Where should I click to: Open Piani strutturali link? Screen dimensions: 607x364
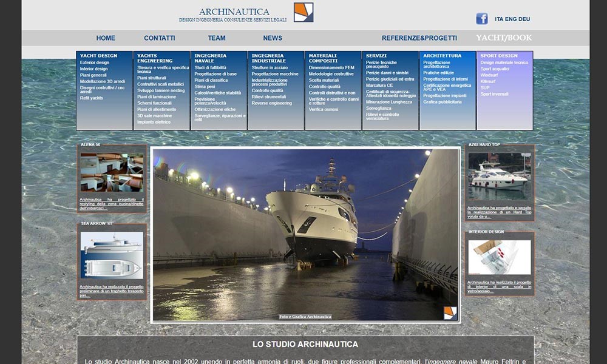152,78
